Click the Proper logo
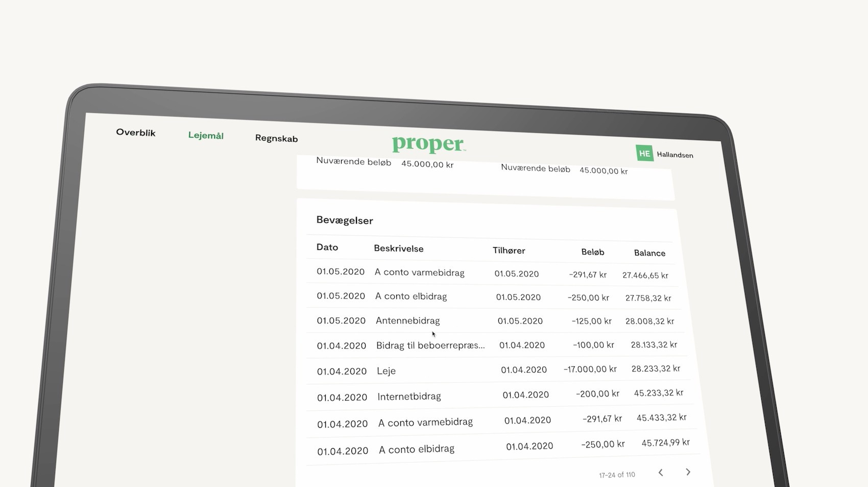This screenshot has width=868, height=487. coord(428,145)
